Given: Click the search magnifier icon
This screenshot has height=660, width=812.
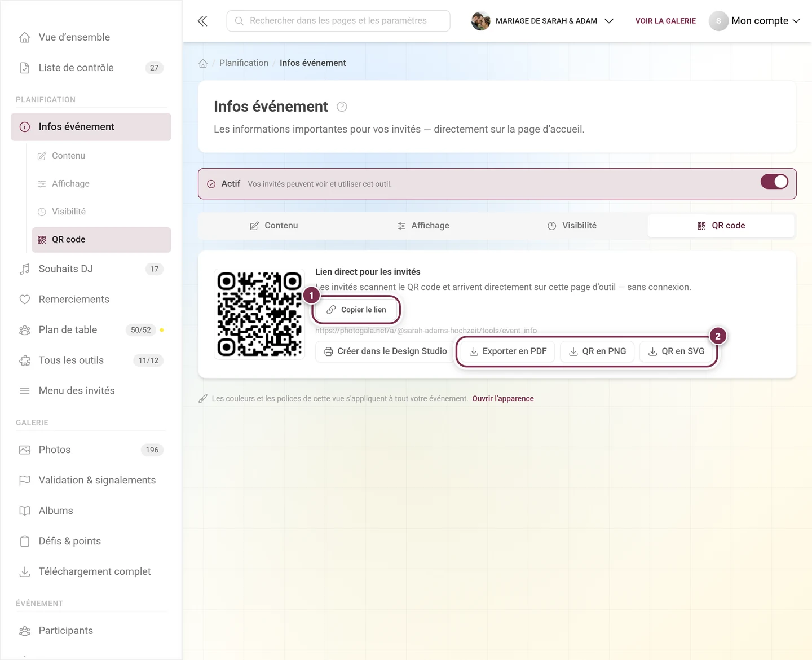Looking at the screenshot, I should point(239,21).
